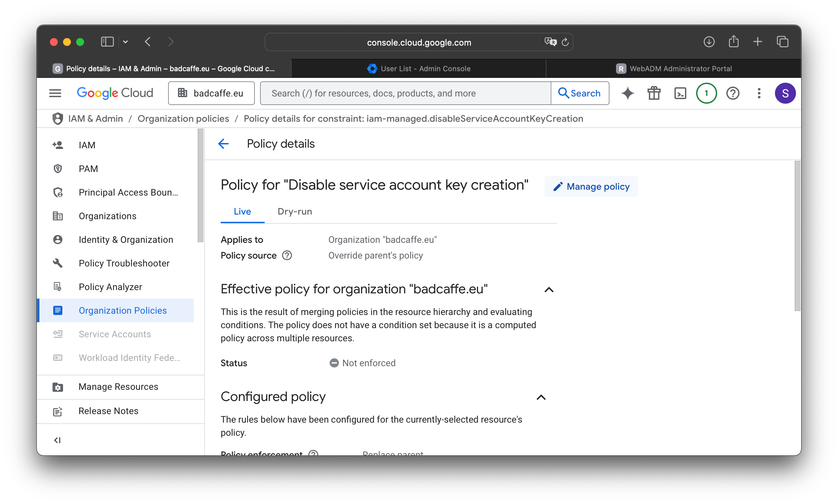This screenshot has width=838, height=504.
Task: Select Organization Policies in the sidebar
Action: 116,310
